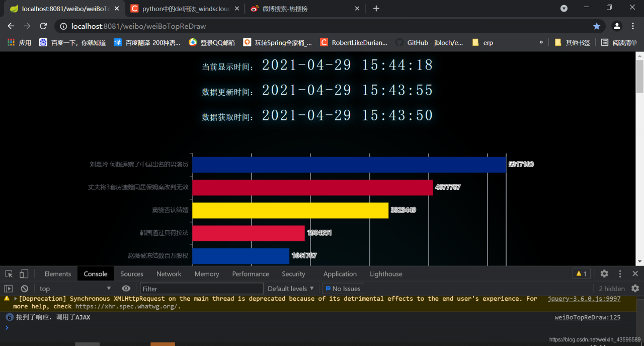The height and width of the screenshot is (346, 644).
Task: Close the 微博搜索-热搜榜 tab
Action: coord(357,9)
